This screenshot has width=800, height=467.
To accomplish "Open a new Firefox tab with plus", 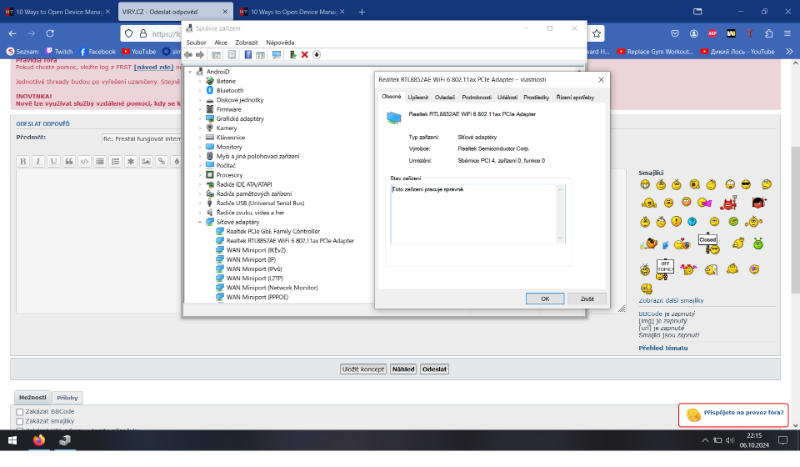I will point(362,12).
